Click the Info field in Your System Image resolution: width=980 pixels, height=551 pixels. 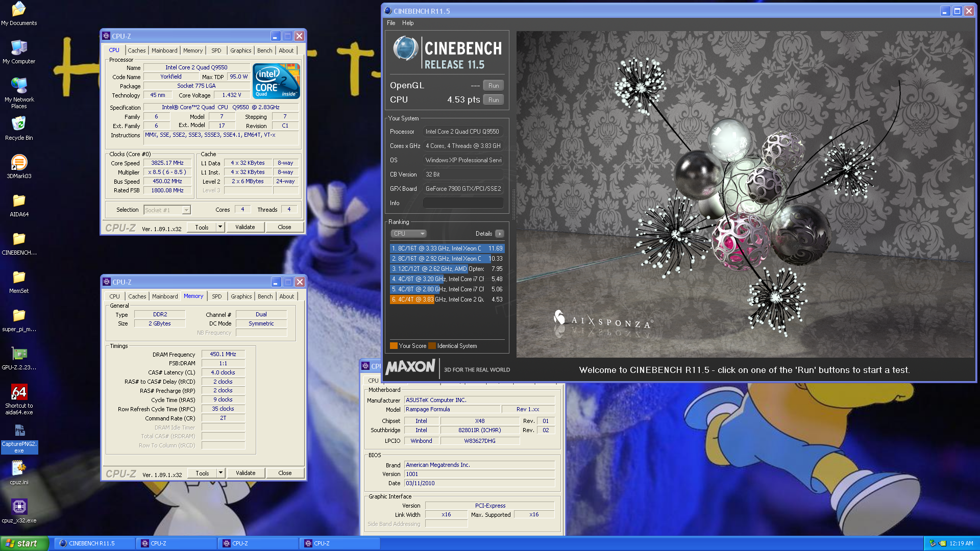tap(463, 203)
